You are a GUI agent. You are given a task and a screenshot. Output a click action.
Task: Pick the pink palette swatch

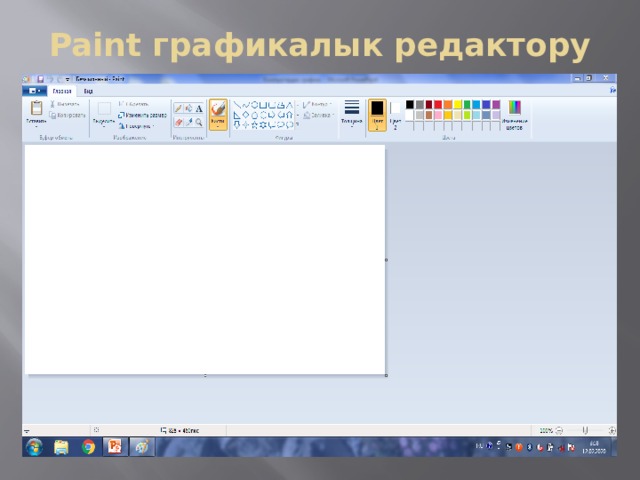(438, 115)
